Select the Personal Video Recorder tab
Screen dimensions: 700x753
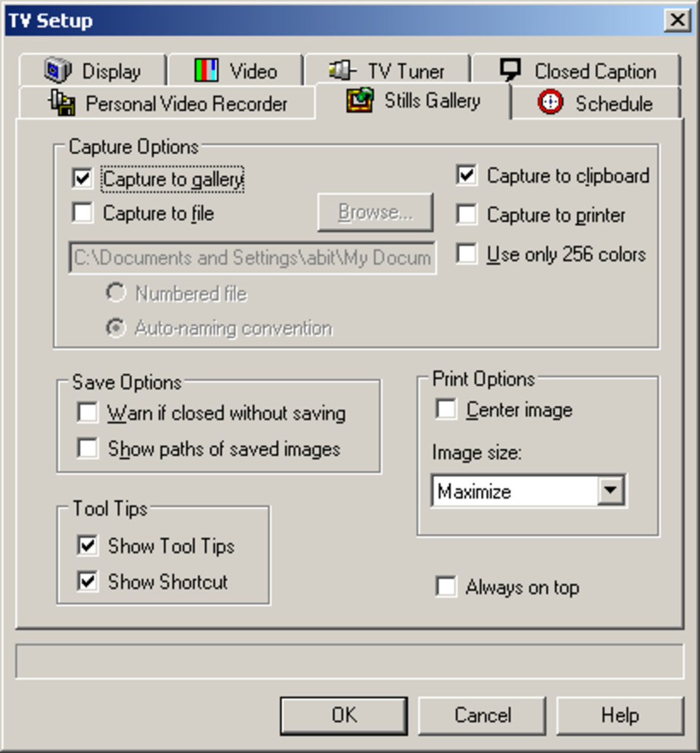point(167,103)
